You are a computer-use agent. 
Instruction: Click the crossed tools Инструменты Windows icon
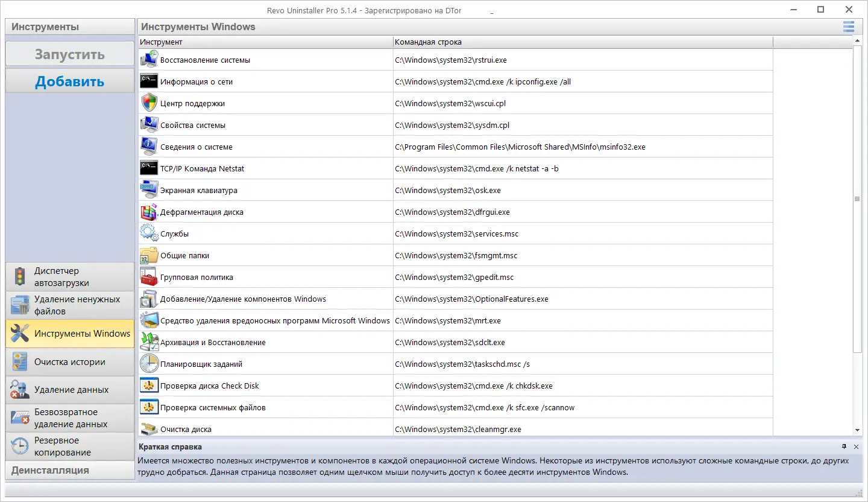pos(20,333)
